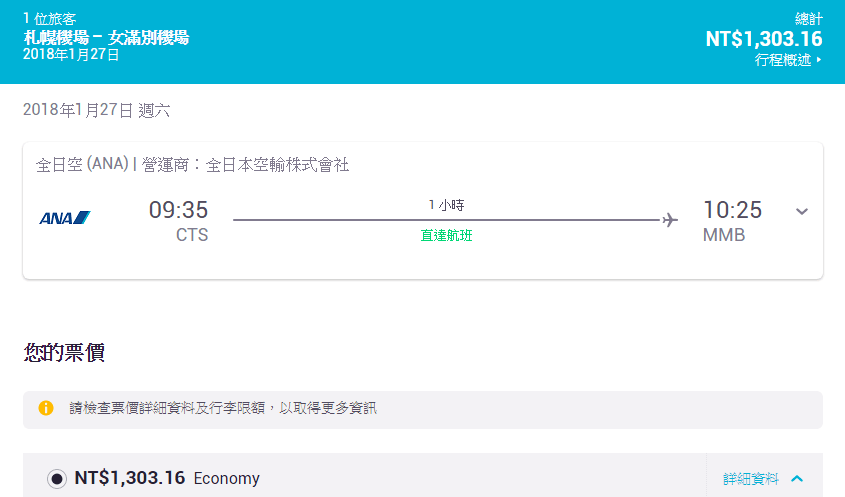The image size is (845, 497).
Task: Click the 詳細資料 details link
Action: 750,479
